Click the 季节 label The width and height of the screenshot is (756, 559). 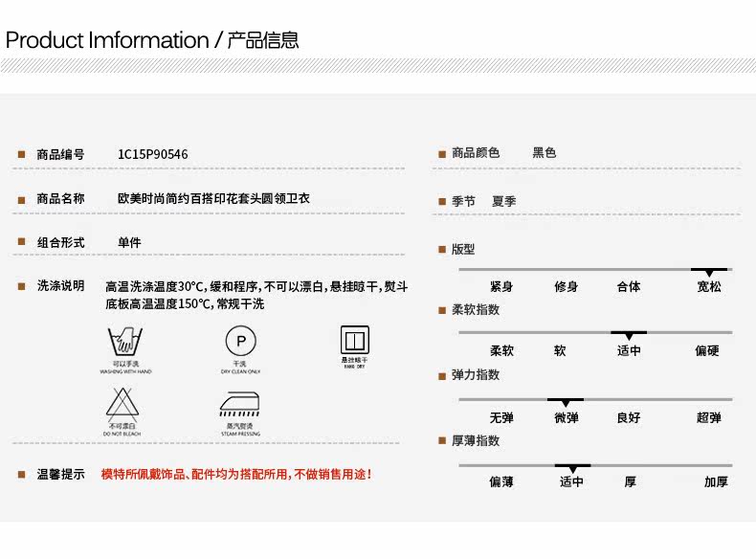coord(463,201)
